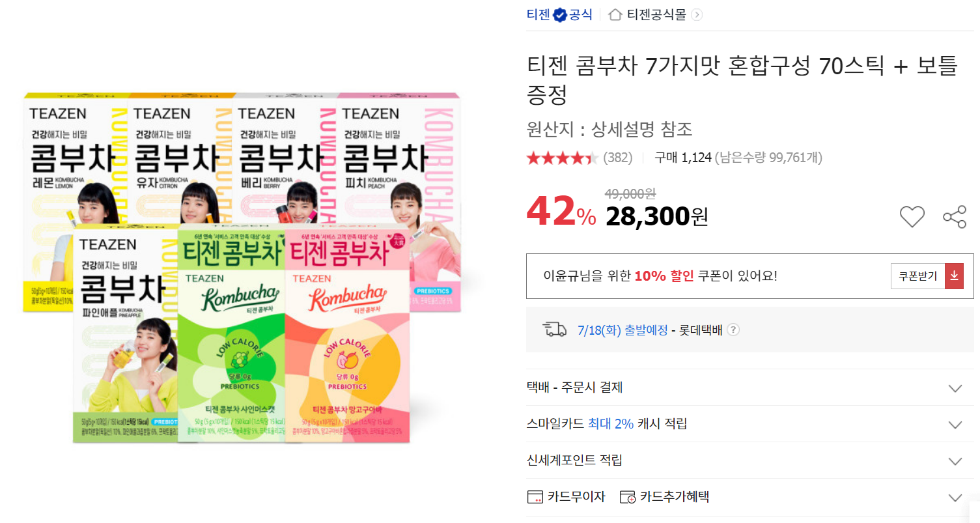Open the share icon
This screenshot has height=523, width=980.
[955, 217]
